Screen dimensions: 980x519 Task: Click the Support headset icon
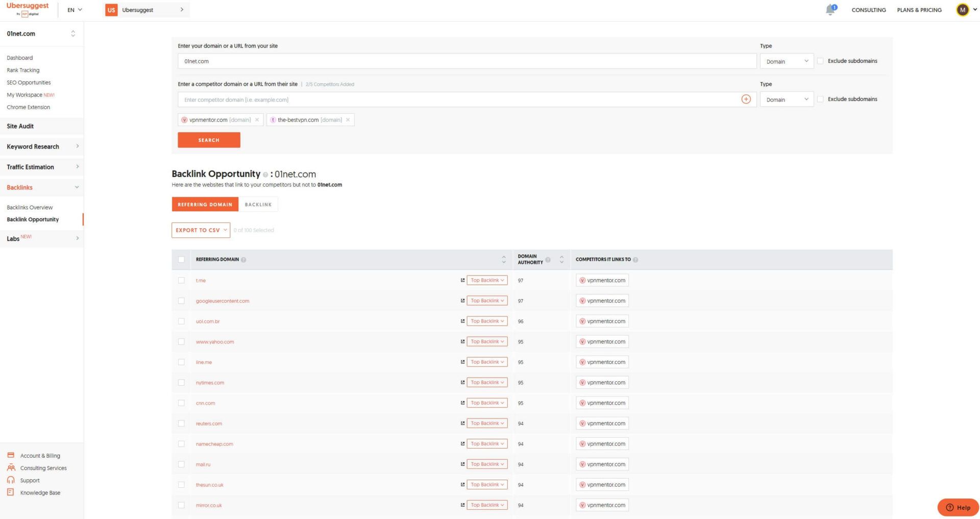[11, 480]
